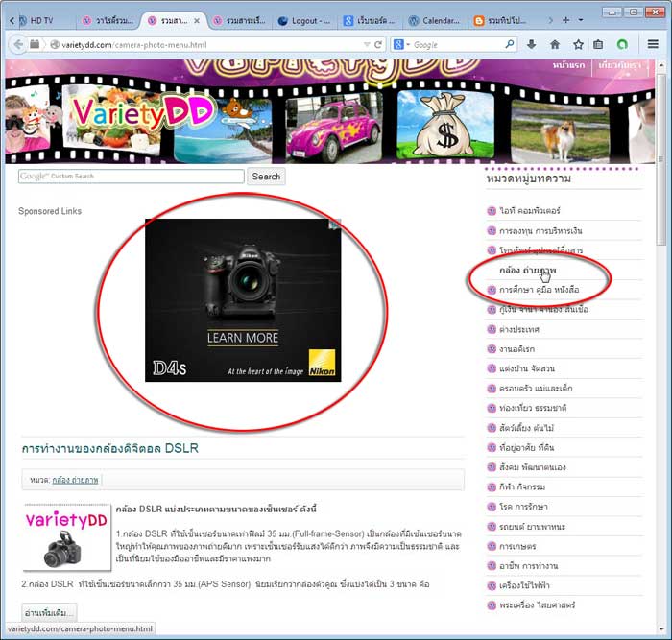Click the scrollbar up arrow
672x640 pixels.
pyautogui.click(x=660, y=65)
